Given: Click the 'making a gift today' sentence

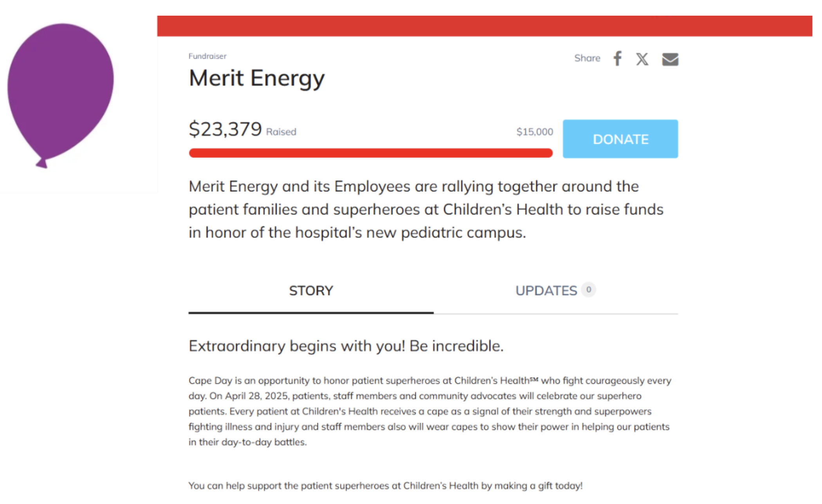Looking at the screenshot, I should (x=386, y=486).
